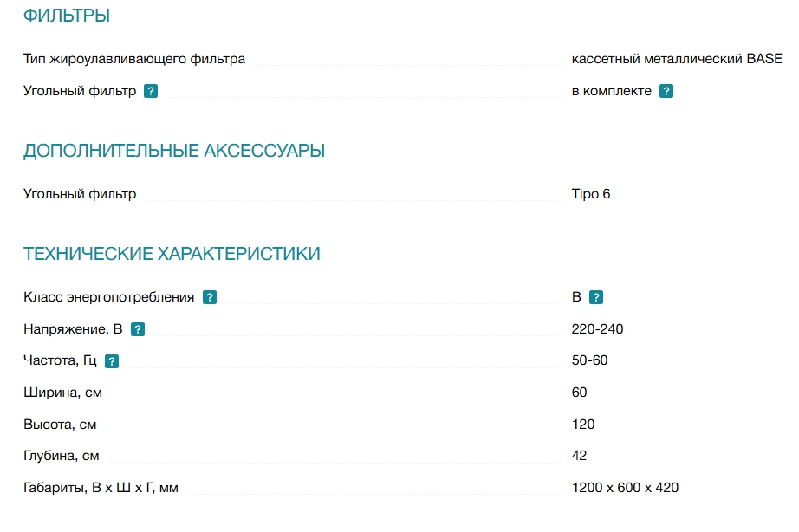799x532 pixels.
Task: Open help icon beside Напряжение, В
Action: [x=138, y=329]
